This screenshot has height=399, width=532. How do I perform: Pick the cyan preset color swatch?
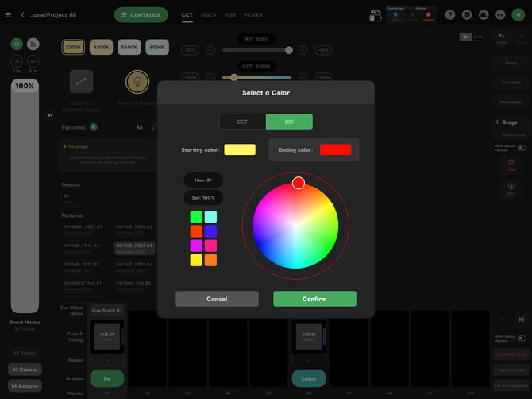tap(210, 217)
